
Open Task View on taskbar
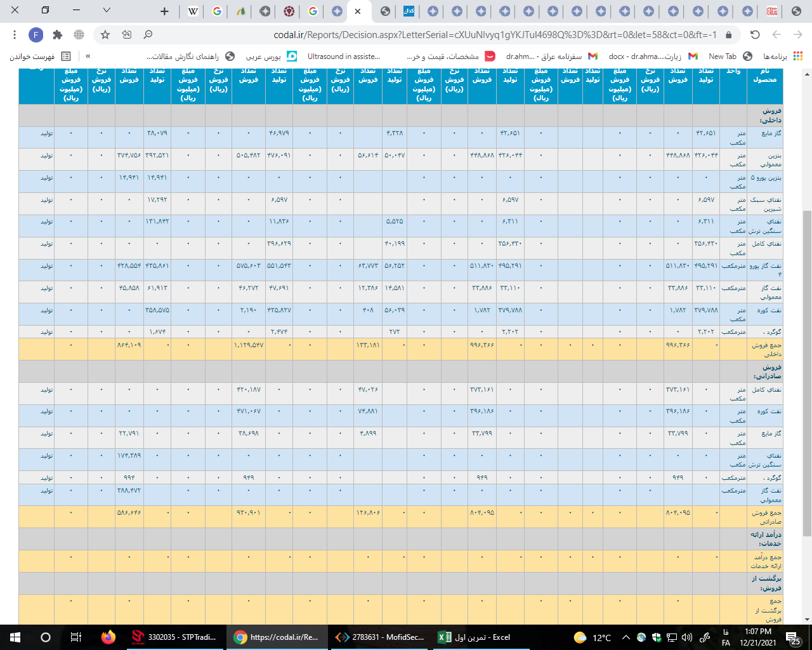(75, 637)
